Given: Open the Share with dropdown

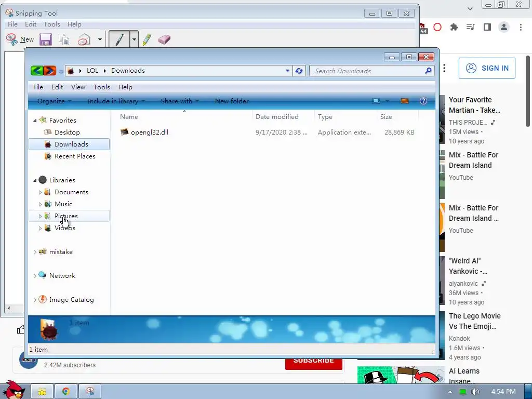Looking at the screenshot, I should pyautogui.click(x=179, y=101).
